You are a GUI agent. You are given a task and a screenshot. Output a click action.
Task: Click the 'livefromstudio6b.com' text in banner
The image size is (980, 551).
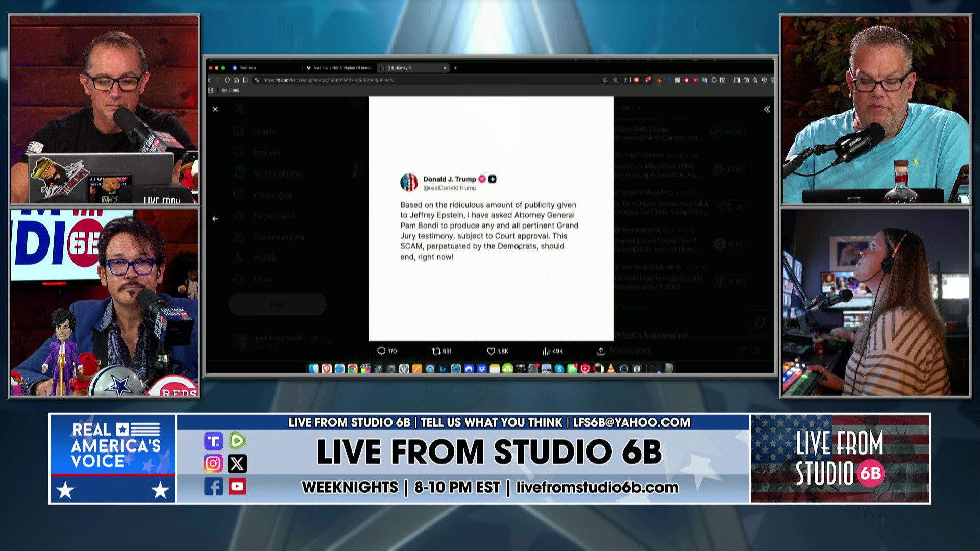tap(597, 487)
